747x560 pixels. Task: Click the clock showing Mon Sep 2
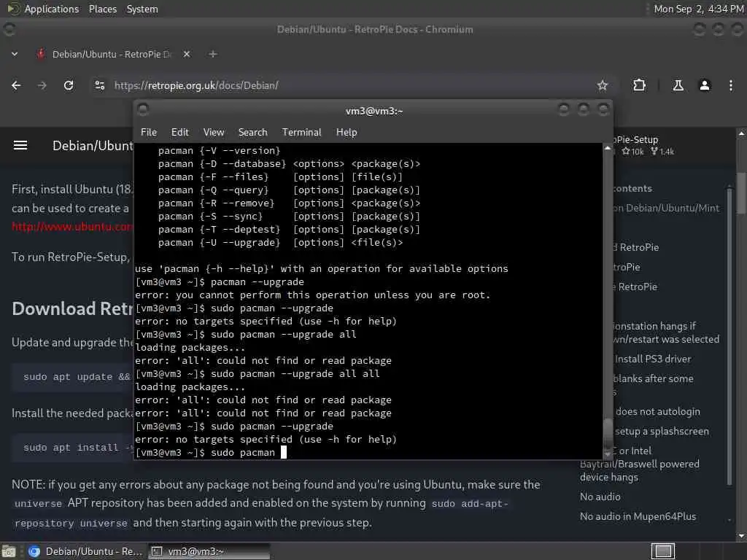click(698, 9)
